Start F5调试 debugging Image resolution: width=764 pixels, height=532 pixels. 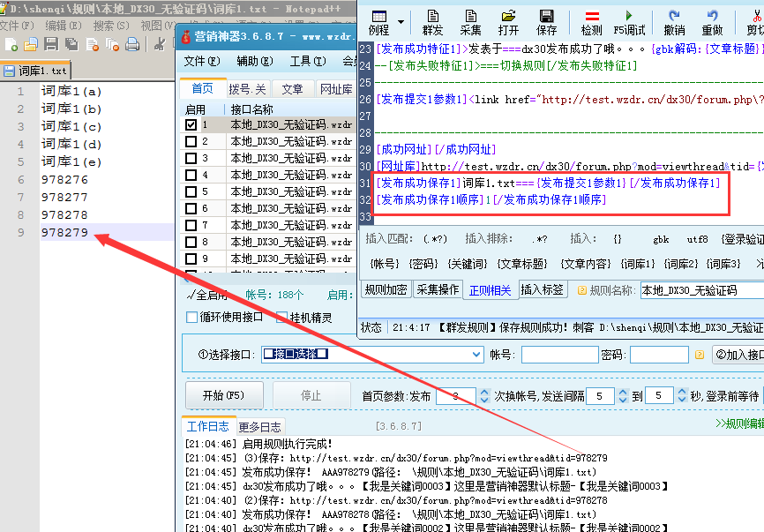(x=630, y=22)
